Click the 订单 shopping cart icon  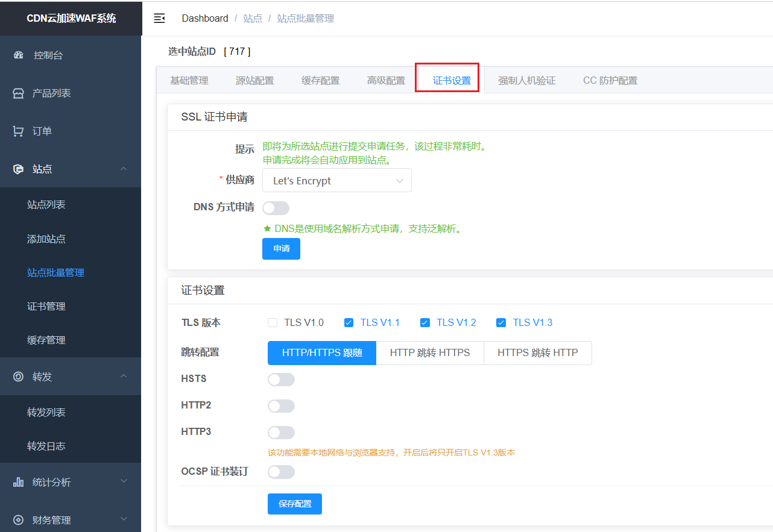click(18, 131)
